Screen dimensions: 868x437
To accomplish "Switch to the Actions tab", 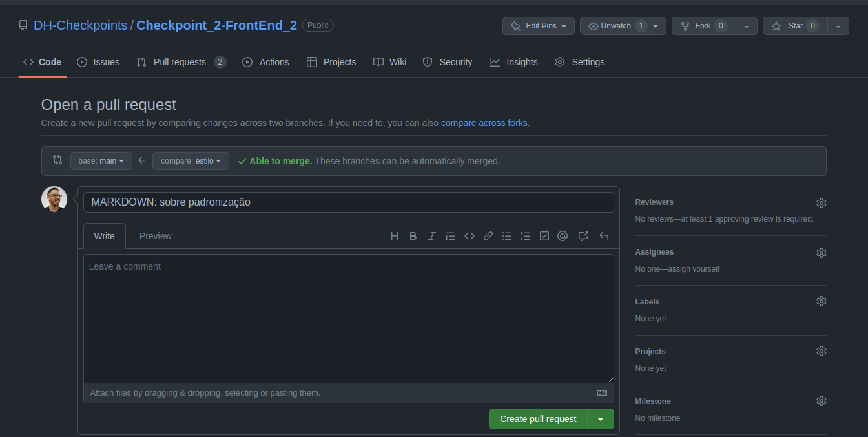I will coord(265,62).
